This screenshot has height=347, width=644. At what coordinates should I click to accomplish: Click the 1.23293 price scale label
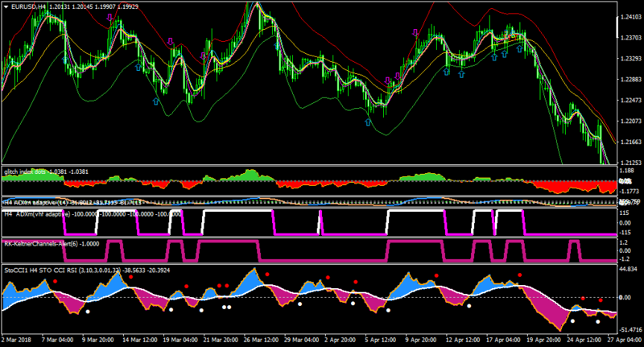click(631, 59)
